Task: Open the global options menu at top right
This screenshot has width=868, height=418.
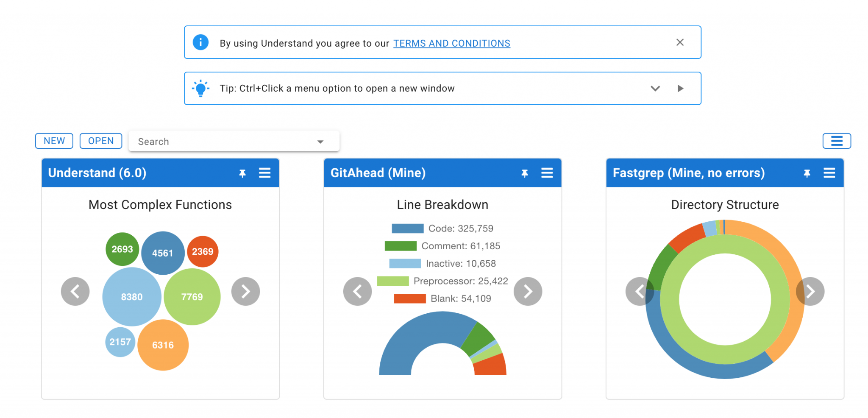Action: pyautogui.click(x=836, y=141)
